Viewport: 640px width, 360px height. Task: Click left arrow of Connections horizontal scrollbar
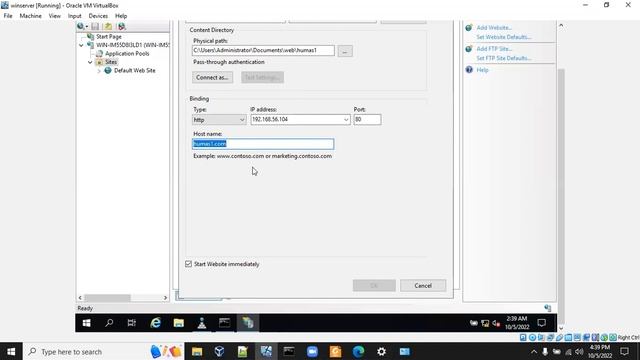pyautogui.click(x=80, y=298)
